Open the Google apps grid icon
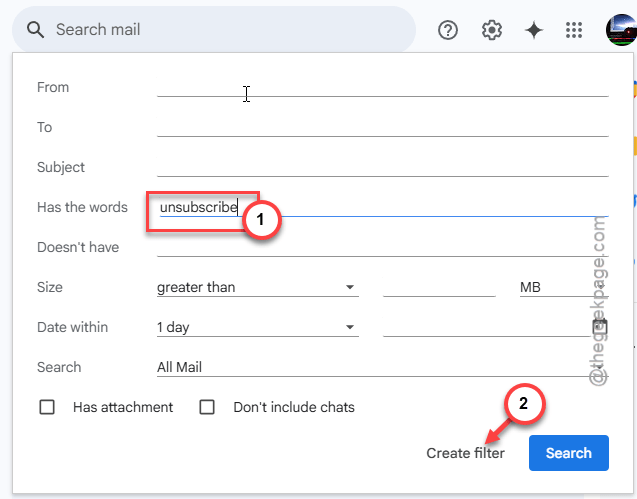Screen dimensions: 637x499 574,30
